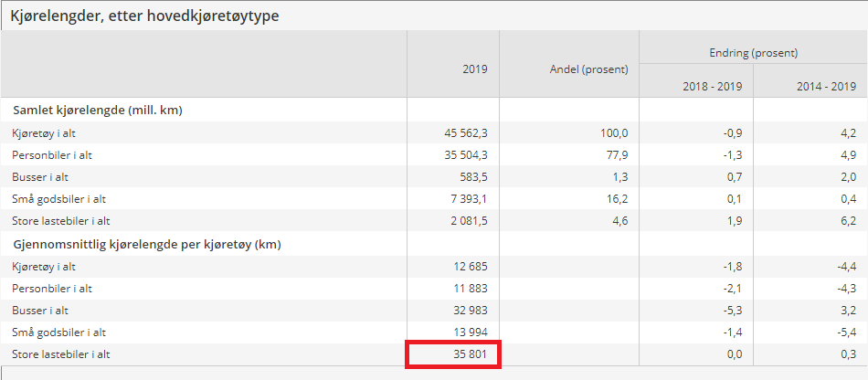
Task: Select the -5,3 change value for buses
Action: point(732,311)
